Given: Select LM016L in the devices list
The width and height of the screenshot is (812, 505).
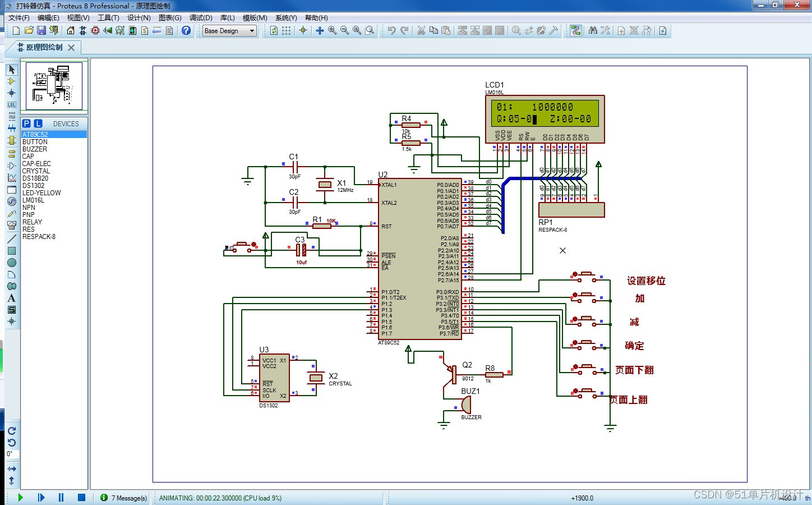Looking at the screenshot, I should click(54, 200).
